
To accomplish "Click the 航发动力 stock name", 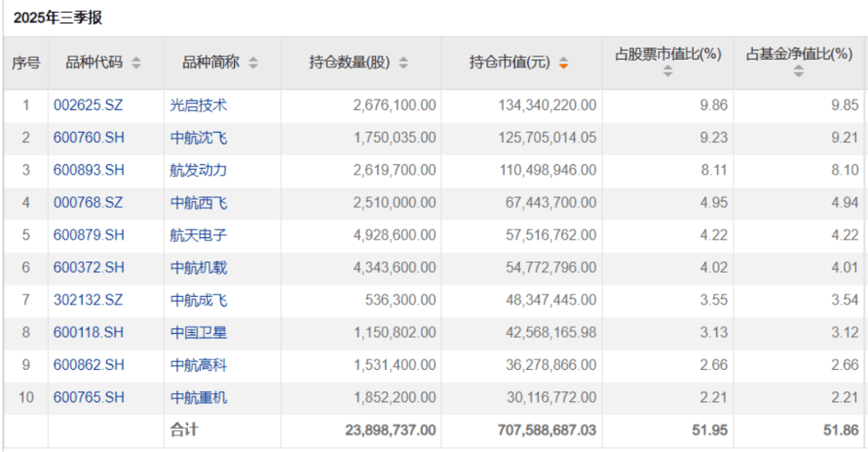I will coord(199,170).
